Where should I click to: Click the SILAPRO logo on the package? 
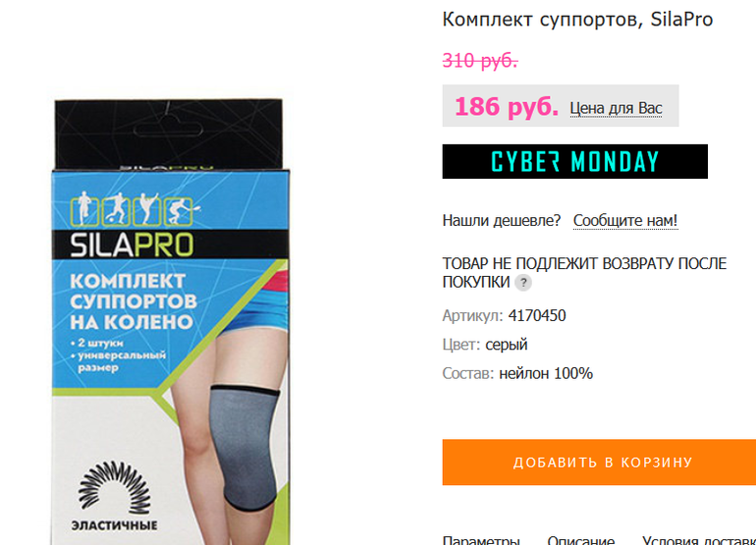pos(132,245)
